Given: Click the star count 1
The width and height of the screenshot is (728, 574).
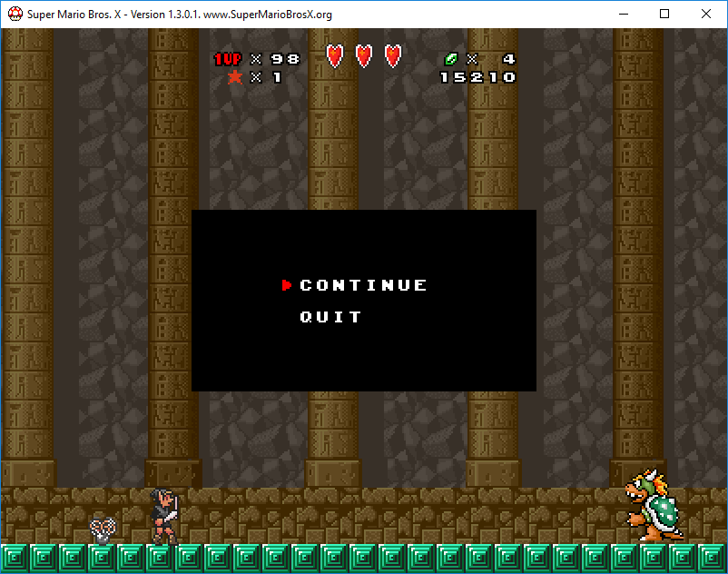Looking at the screenshot, I should [277, 77].
